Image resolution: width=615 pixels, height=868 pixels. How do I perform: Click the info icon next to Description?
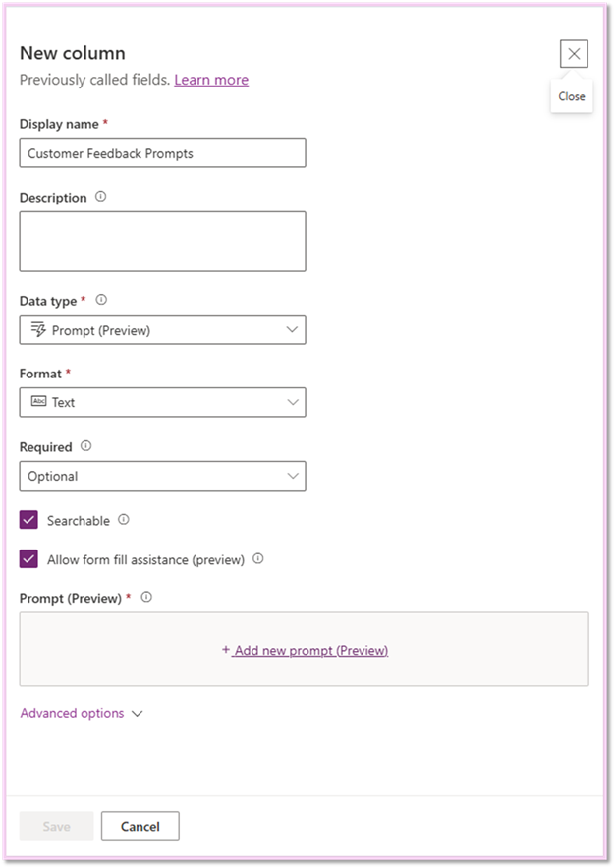(x=101, y=197)
